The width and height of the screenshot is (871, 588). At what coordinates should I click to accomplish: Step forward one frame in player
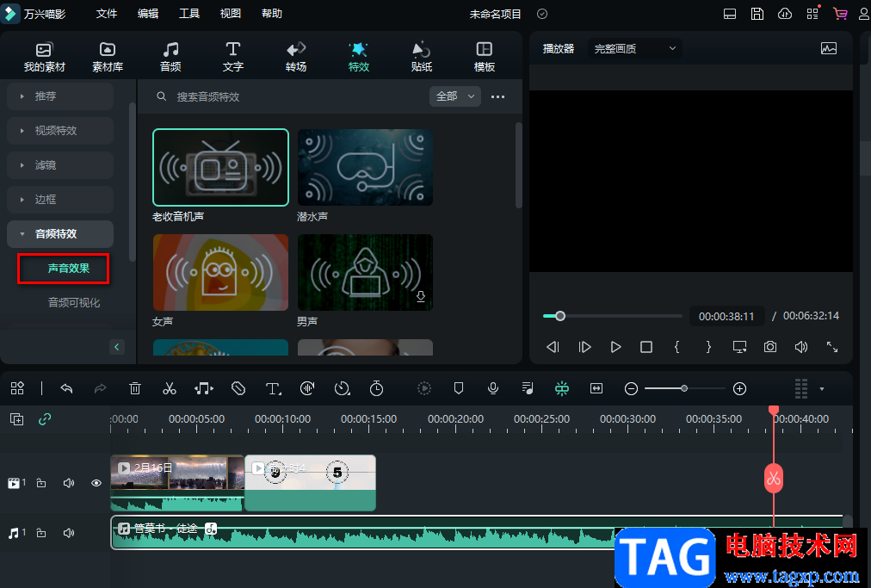click(584, 347)
